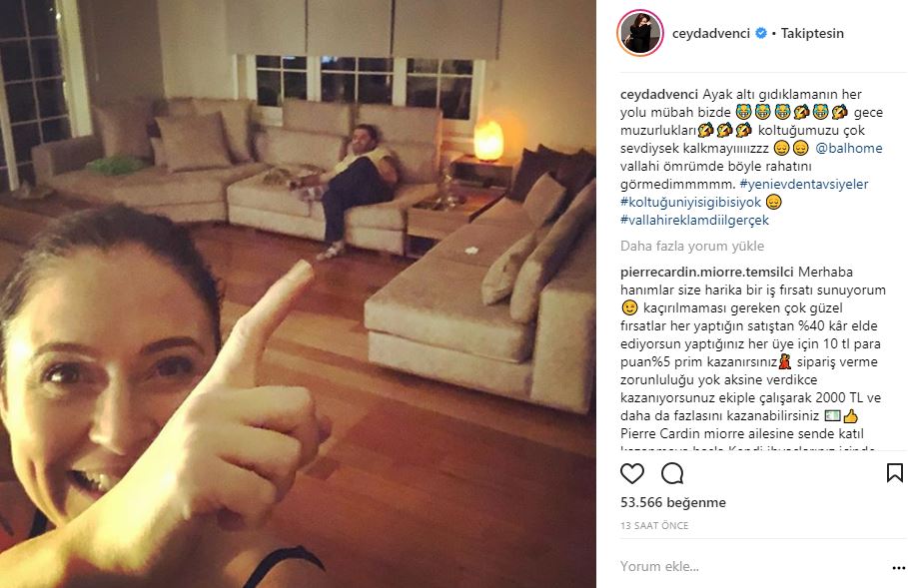908x588 pixels.
Task: Open #vallahireklamdiilgerçek hashtag
Action: pyautogui.click(x=694, y=220)
